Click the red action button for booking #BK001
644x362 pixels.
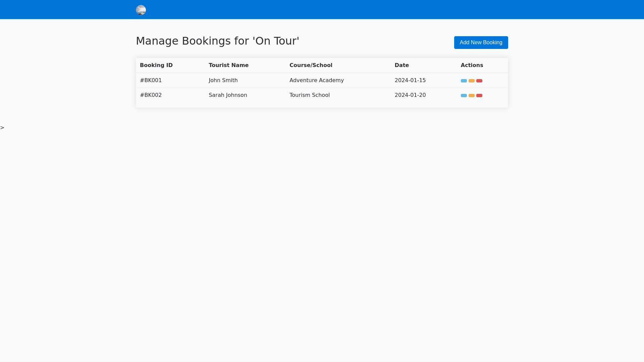(x=479, y=81)
